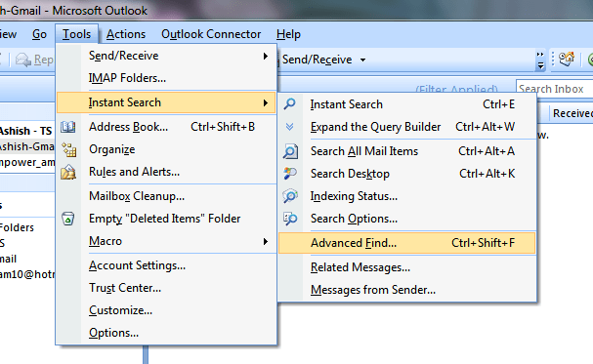Select Messages from Sender...

[x=407, y=290]
